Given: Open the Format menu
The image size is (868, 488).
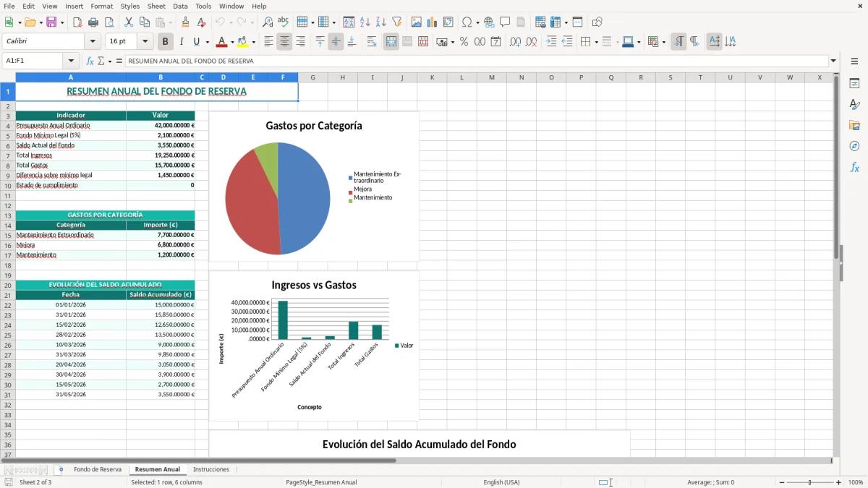Looking at the screenshot, I should click(x=101, y=6).
